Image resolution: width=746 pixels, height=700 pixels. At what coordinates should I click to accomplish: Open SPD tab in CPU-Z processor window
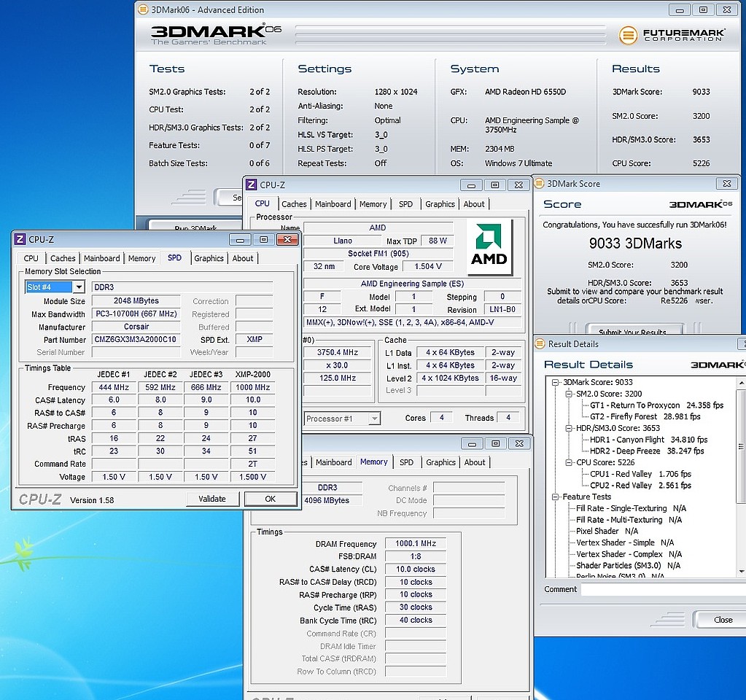click(406, 204)
